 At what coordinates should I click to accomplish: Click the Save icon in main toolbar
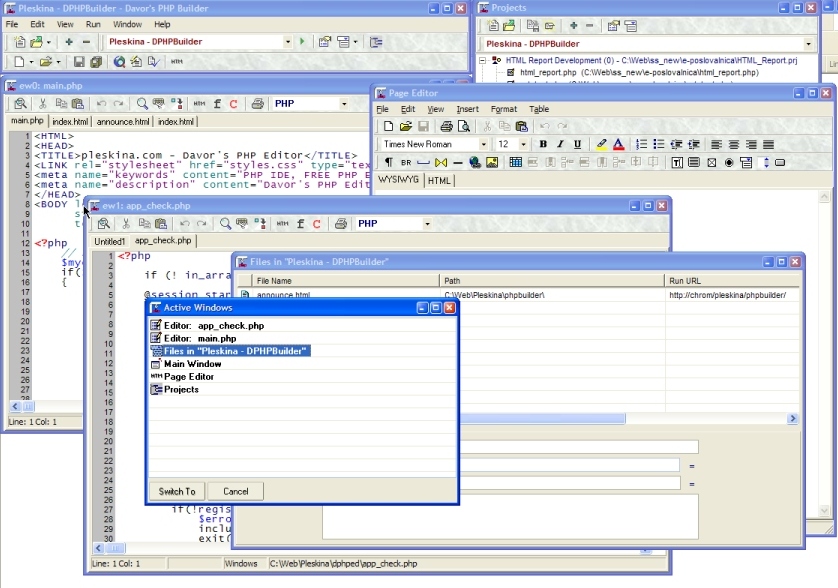click(x=79, y=62)
